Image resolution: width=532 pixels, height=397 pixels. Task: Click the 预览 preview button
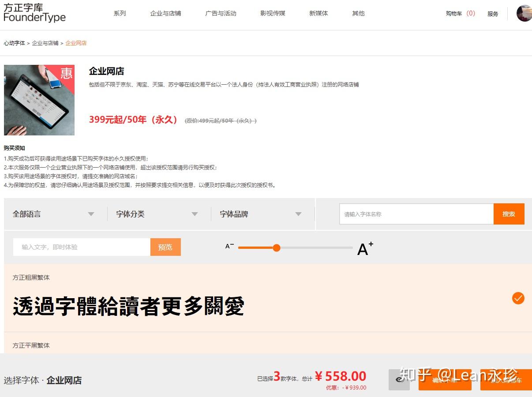(165, 247)
